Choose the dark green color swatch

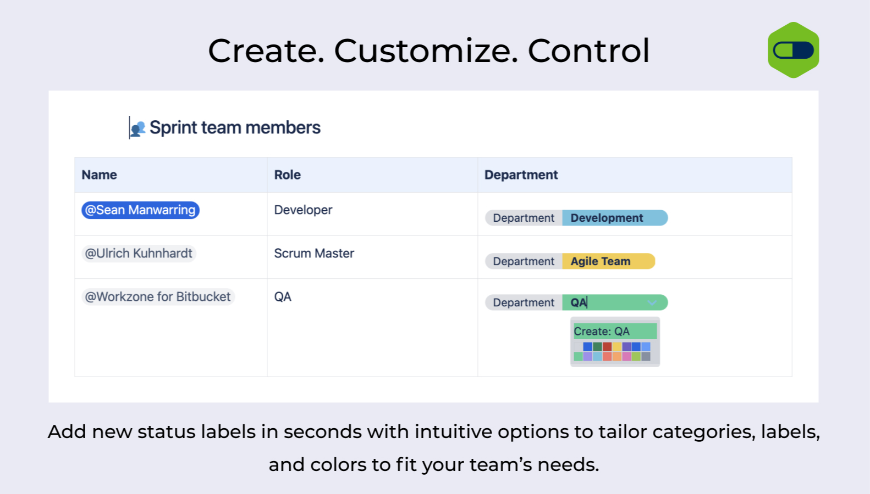[x=597, y=346]
